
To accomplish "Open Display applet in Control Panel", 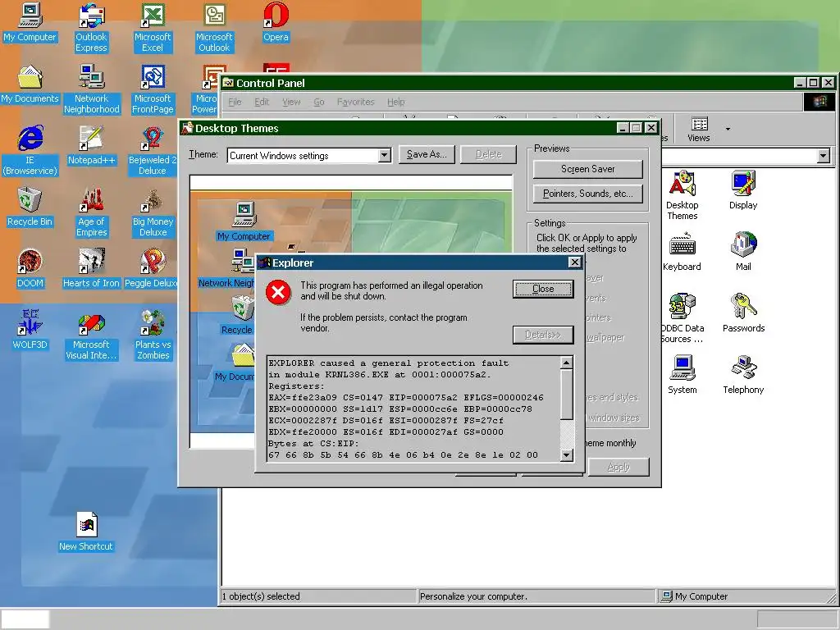I will (x=743, y=190).
